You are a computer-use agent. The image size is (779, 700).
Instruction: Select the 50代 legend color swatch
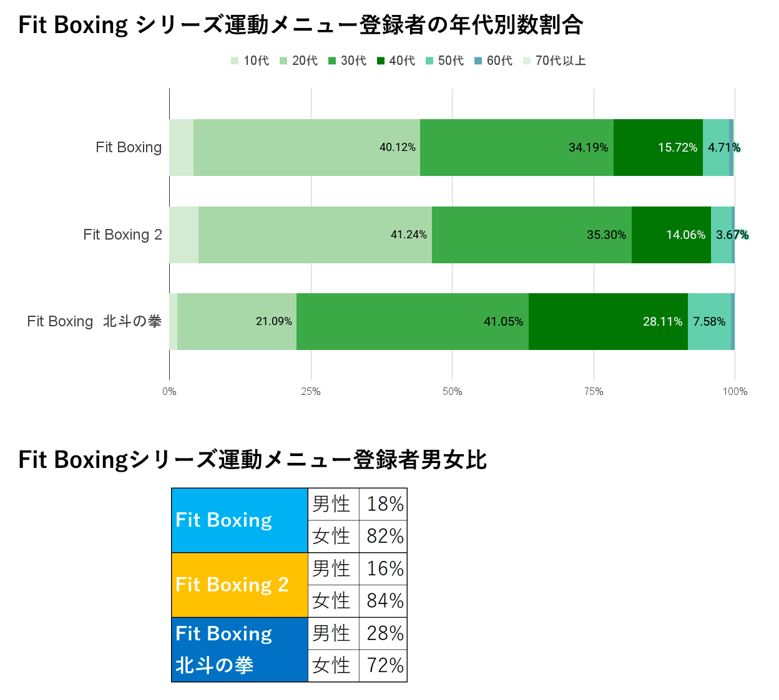[x=429, y=61]
